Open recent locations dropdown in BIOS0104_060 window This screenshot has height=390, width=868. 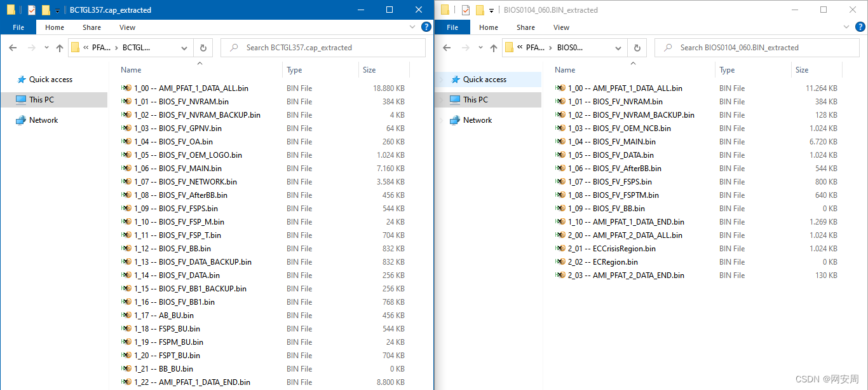click(x=480, y=48)
